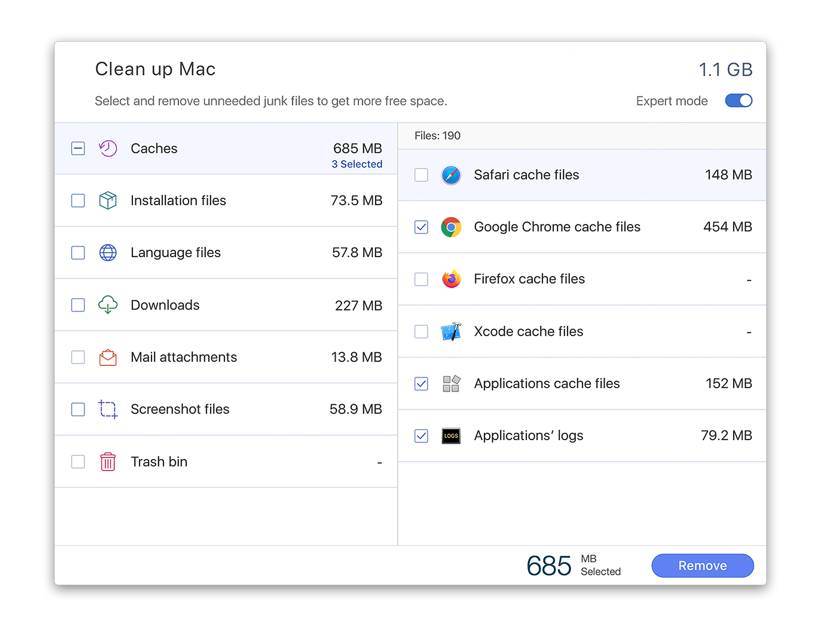Click the partially-selected Caches checkbox
This screenshot has height=644, width=819.
(x=78, y=148)
